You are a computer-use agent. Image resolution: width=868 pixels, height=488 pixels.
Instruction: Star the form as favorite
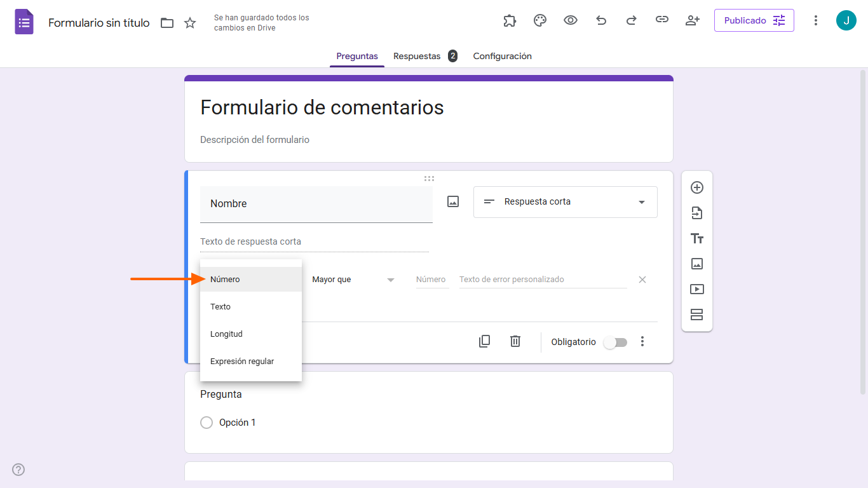click(189, 22)
